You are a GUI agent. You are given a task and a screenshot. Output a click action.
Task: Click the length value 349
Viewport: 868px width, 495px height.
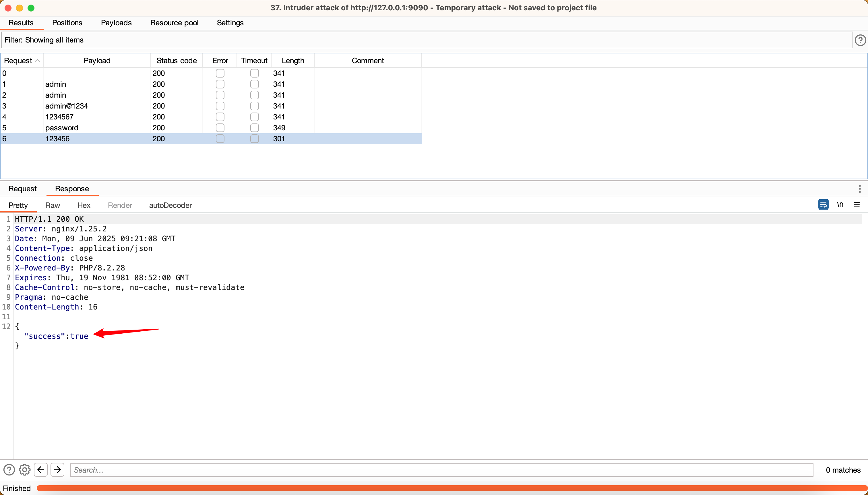click(279, 128)
